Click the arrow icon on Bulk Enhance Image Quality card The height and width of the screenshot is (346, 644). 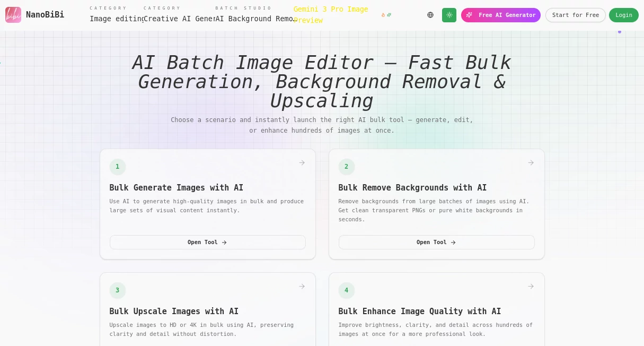531,287
